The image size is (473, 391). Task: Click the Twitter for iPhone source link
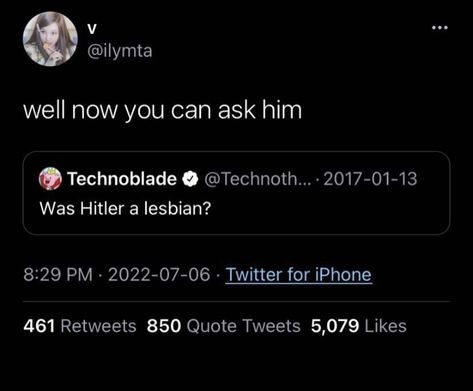pyautogui.click(x=298, y=275)
